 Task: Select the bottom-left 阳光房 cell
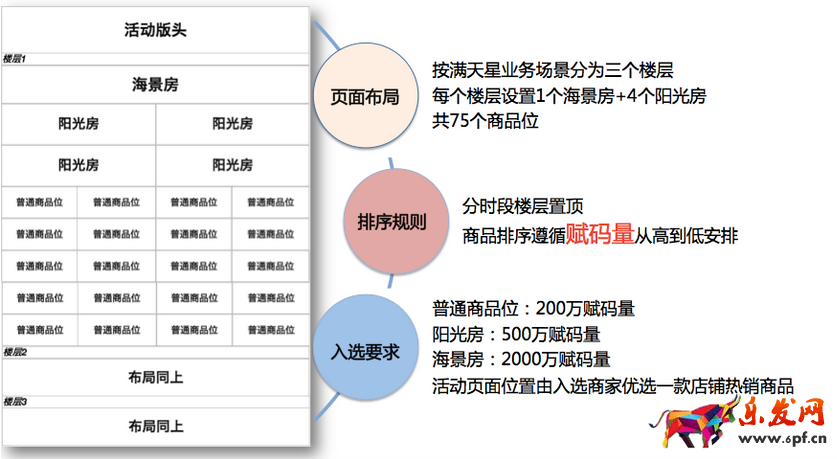tap(78, 165)
